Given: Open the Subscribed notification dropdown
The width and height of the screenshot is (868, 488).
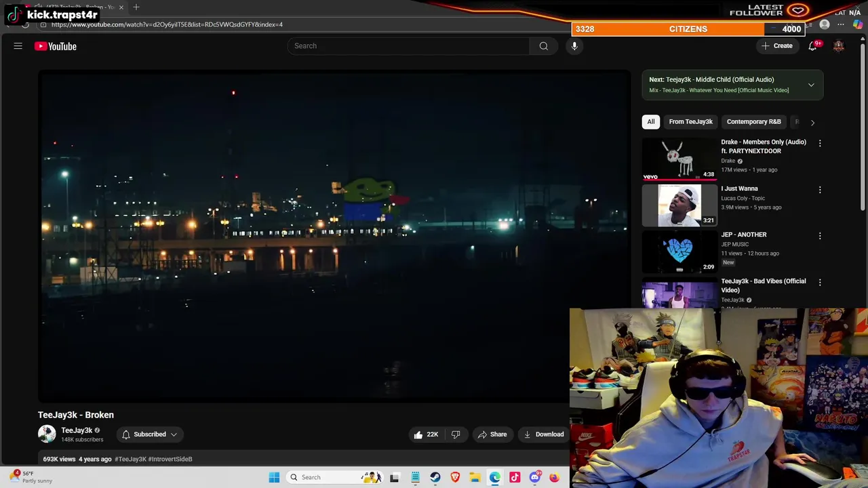Looking at the screenshot, I should 150,434.
